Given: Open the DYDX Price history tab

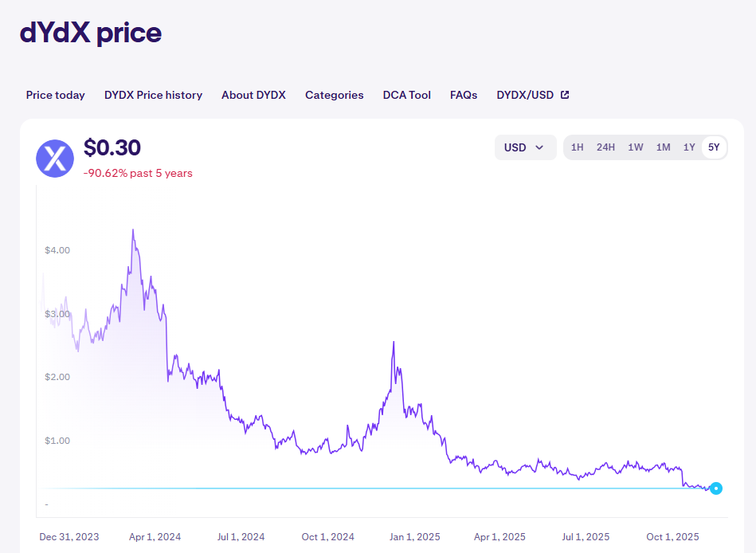Looking at the screenshot, I should tap(153, 95).
